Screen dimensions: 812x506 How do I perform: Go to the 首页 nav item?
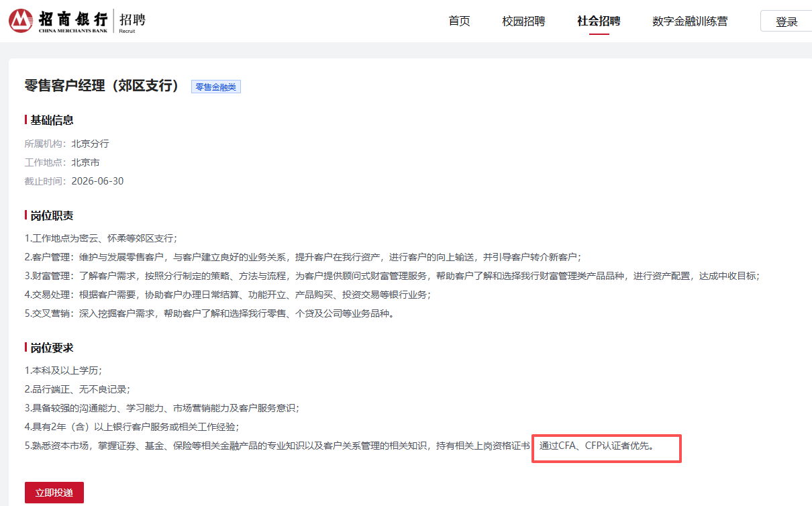pos(459,21)
